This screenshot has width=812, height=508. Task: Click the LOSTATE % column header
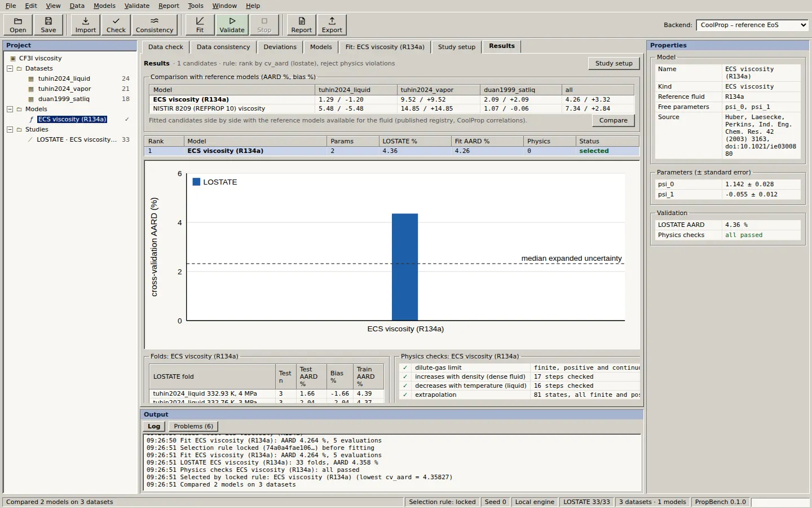(415, 141)
